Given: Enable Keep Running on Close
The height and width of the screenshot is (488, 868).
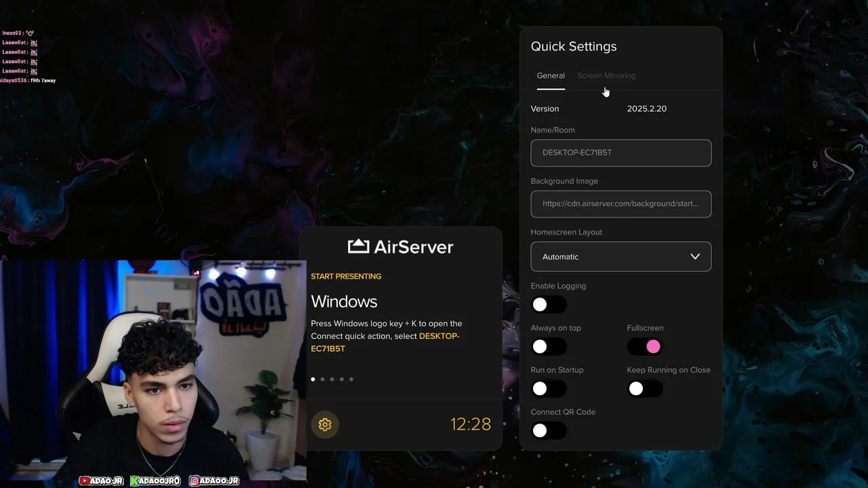Looking at the screenshot, I should tap(645, 389).
